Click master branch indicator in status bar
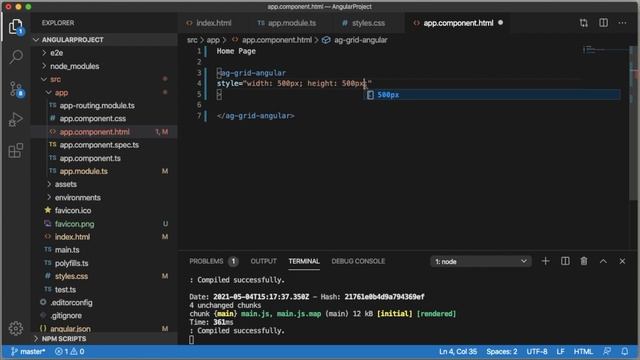Viewport: 640px width, 360px height. pyautogui.click(x=28, y=351)
